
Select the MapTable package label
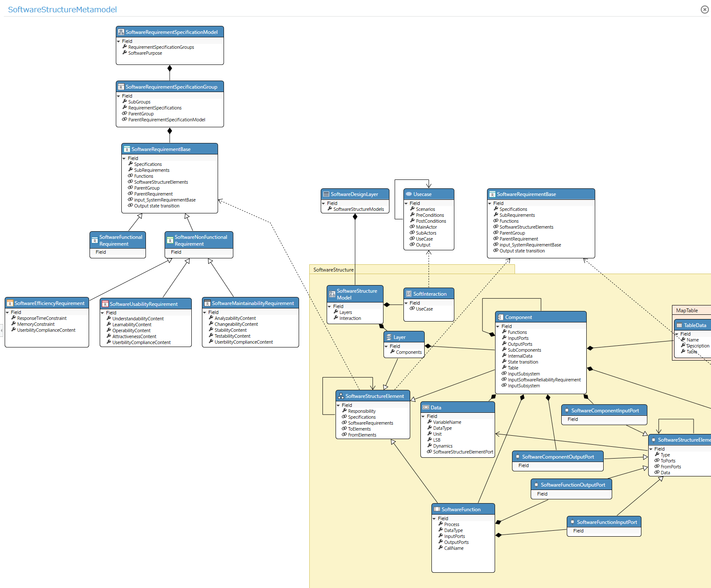click(x=687, y=311)
